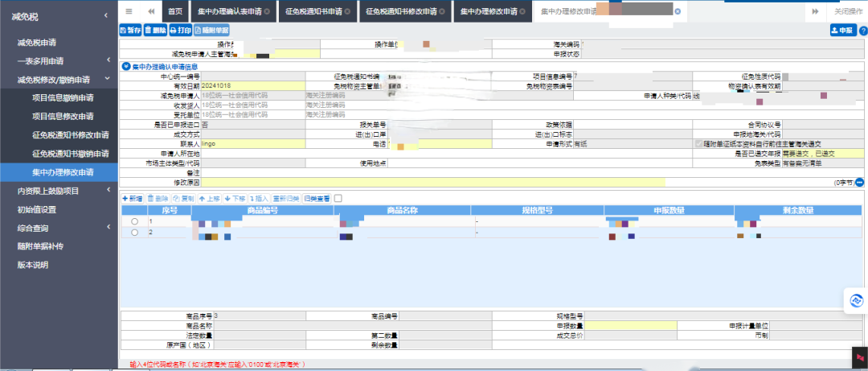
Task: Expand the 内资限上鼓励项目 sidebar section
Action: click(59, 191)
